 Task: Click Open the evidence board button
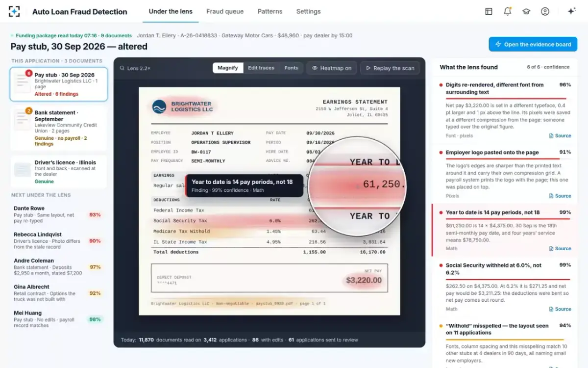533,44
